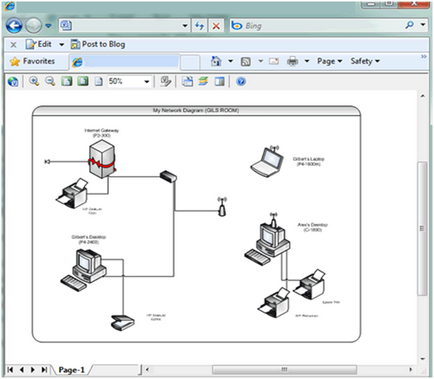Screen dimensions: 434x379
Task: Click the horizontal scrollbar thumb
Action: coord(284,369)
